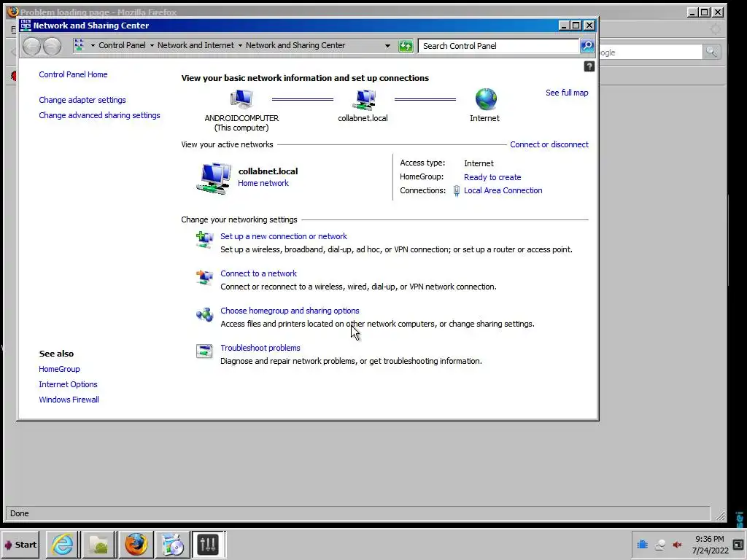The image size is (747, 560).
Task: Click the network status tray icon
Action: (659, 545)
